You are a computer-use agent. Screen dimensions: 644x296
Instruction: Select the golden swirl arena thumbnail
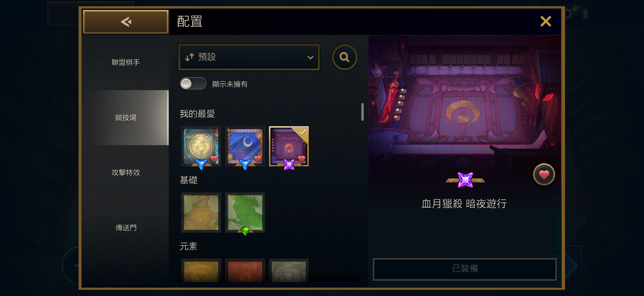(x=201, y=146)
